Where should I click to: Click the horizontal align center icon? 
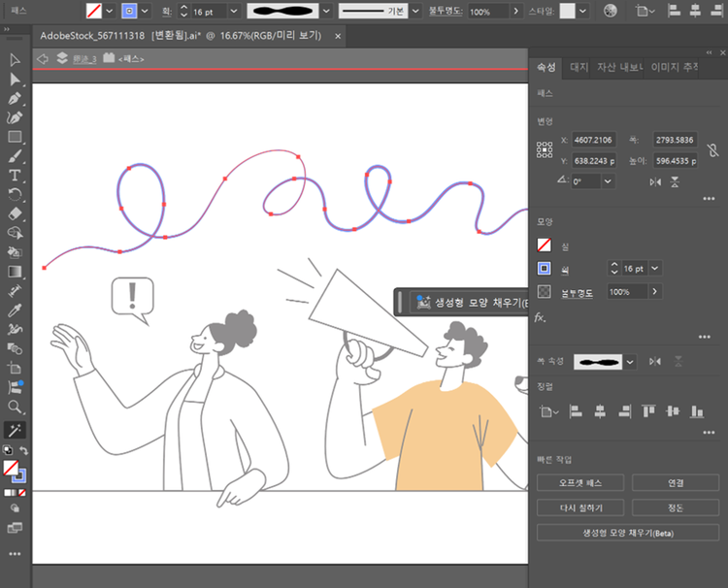click(x=599, y=411)
